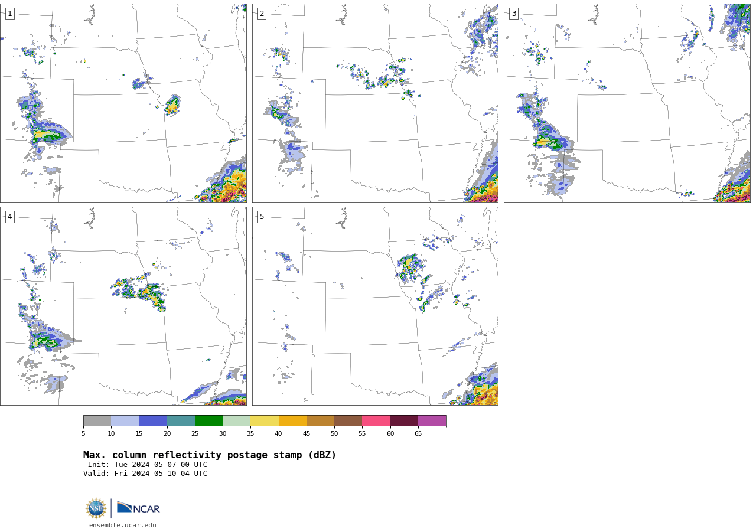
Task: Click the colorbar tick label 50
Action: click(x=334, y=434)
